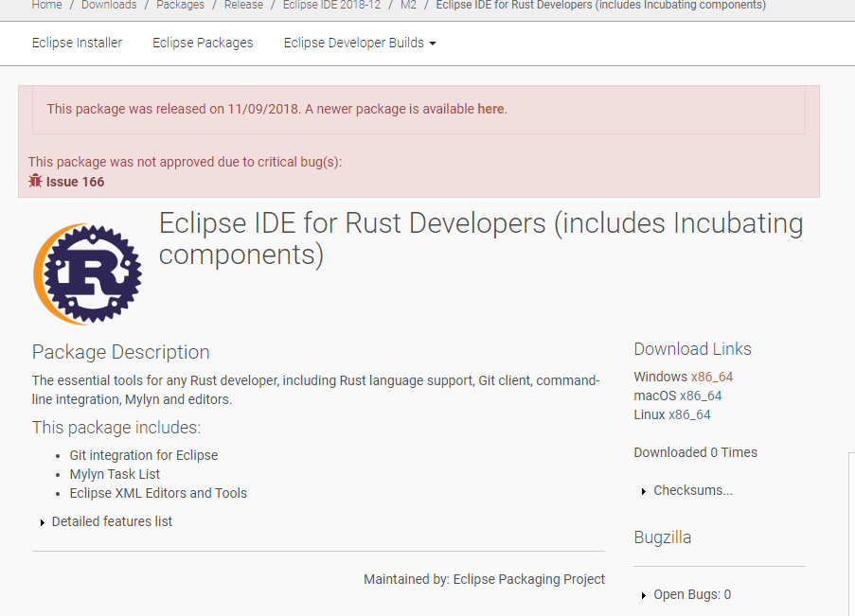Click the 'Bugzilla' heading

pyautogui.click(x=663, y=537)
